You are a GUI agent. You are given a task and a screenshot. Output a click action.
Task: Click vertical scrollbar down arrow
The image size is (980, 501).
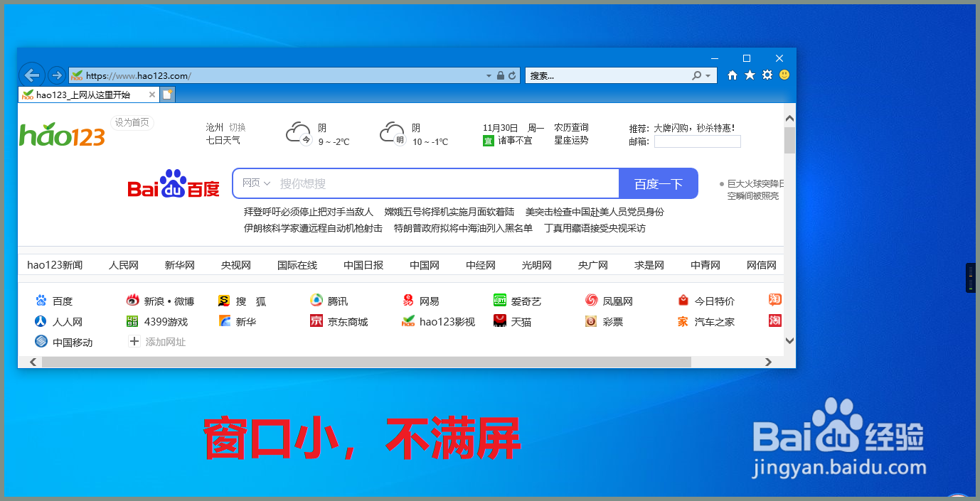click(789, 341)
